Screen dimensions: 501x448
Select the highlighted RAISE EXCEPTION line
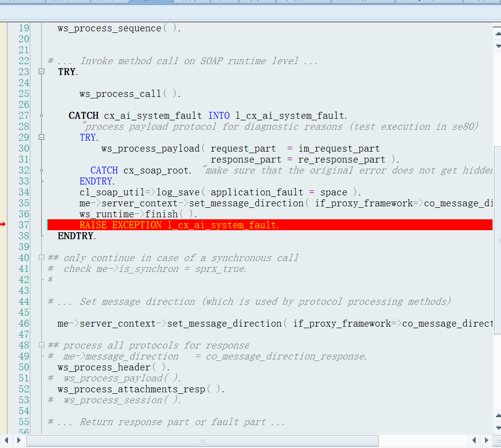(x=270, y=225)
